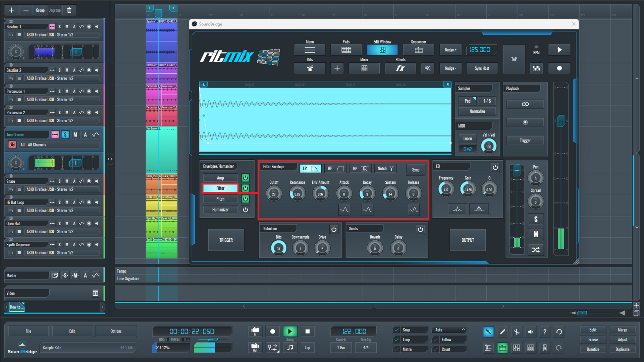Viewport: 644px width, 362px height.
Task: Open the Sample Rate selector
Action: point(88,348)
